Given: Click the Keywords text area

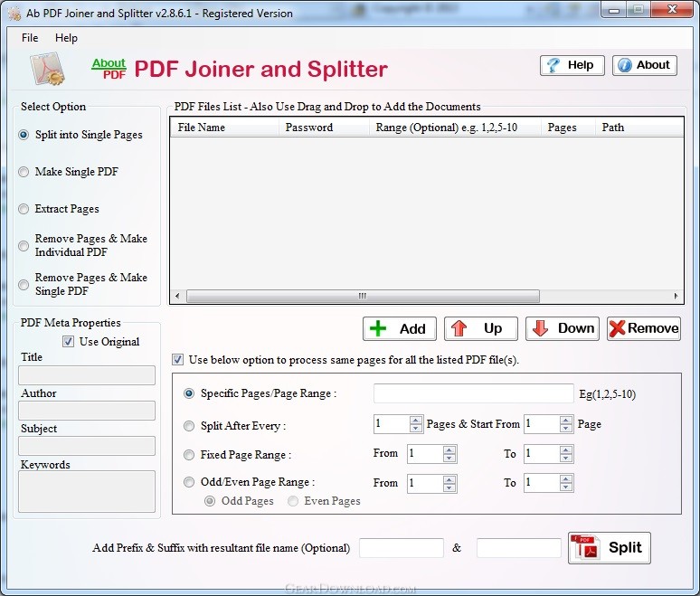Looking at the screenshot, I should coord(87,491).
